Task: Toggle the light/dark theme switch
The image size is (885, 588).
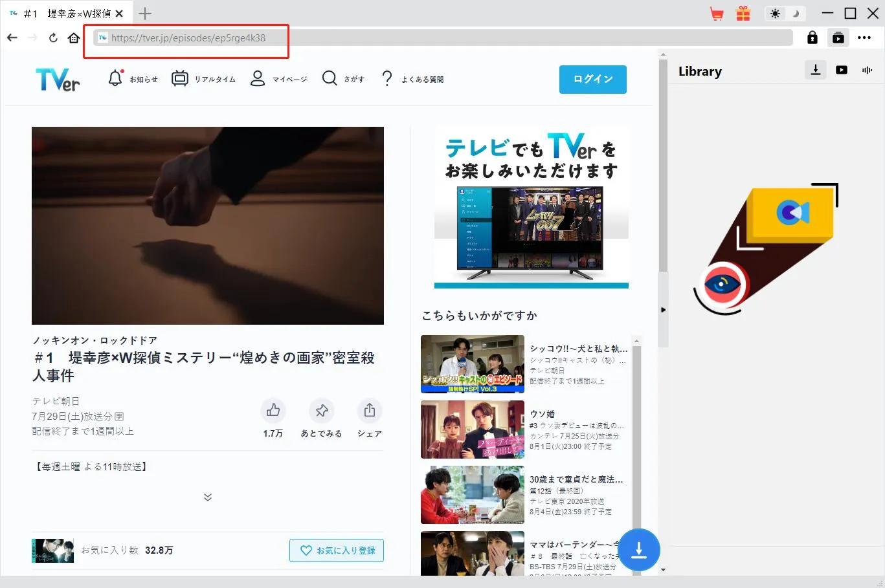Action: 784,14
